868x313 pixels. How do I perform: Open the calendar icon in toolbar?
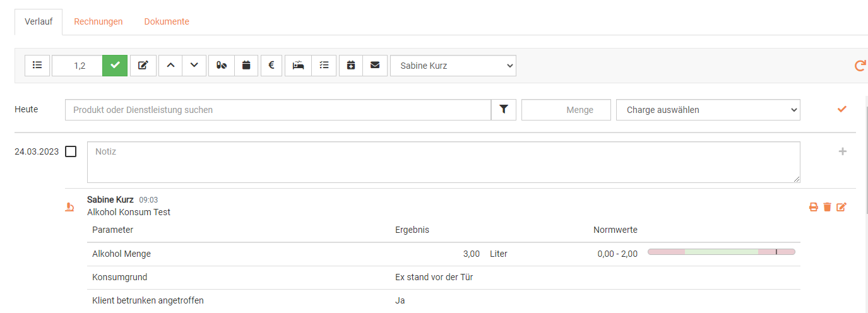tap(246, 65)
